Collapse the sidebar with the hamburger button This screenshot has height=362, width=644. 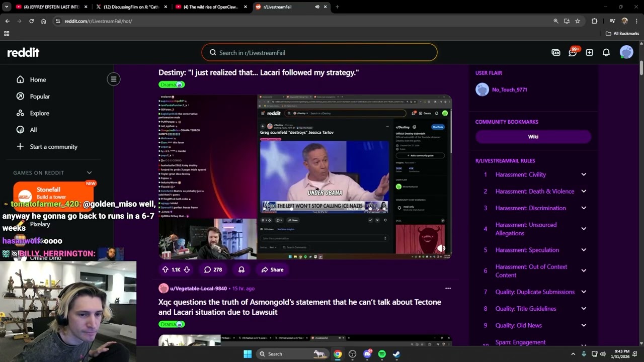point(114,79)
